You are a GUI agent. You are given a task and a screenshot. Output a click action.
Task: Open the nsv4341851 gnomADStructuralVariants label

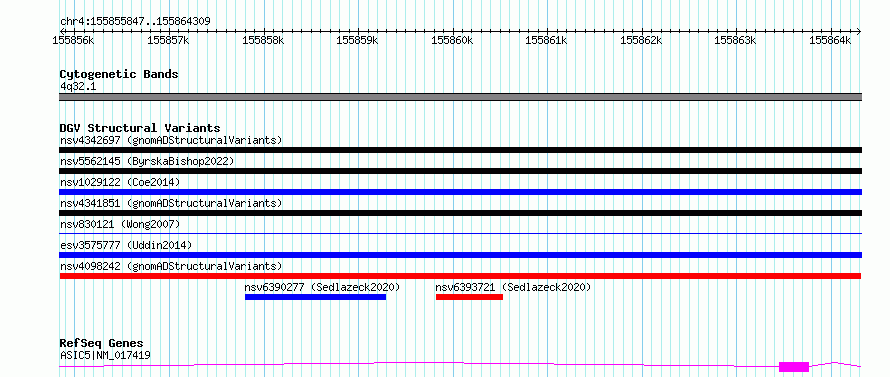pos(171,203)
